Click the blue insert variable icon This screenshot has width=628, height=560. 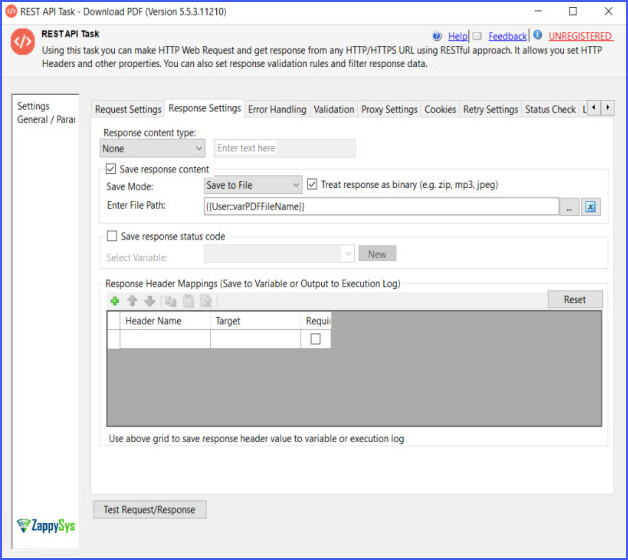[x=590, y=207]
